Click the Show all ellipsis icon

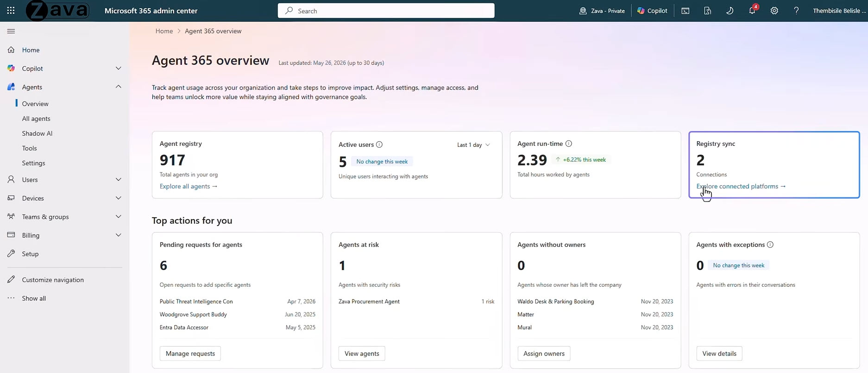(11, 298)
